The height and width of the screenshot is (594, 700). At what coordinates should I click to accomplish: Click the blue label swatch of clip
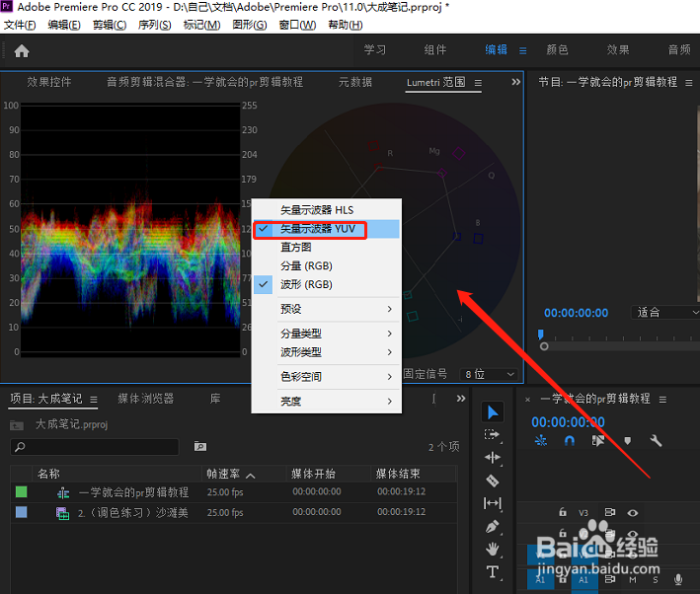point(21,512)
